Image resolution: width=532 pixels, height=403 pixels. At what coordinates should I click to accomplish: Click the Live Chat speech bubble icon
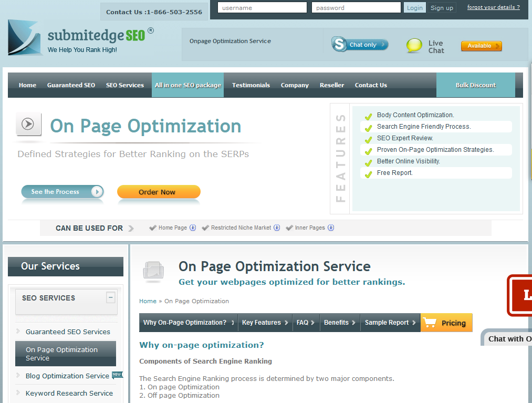414,46
